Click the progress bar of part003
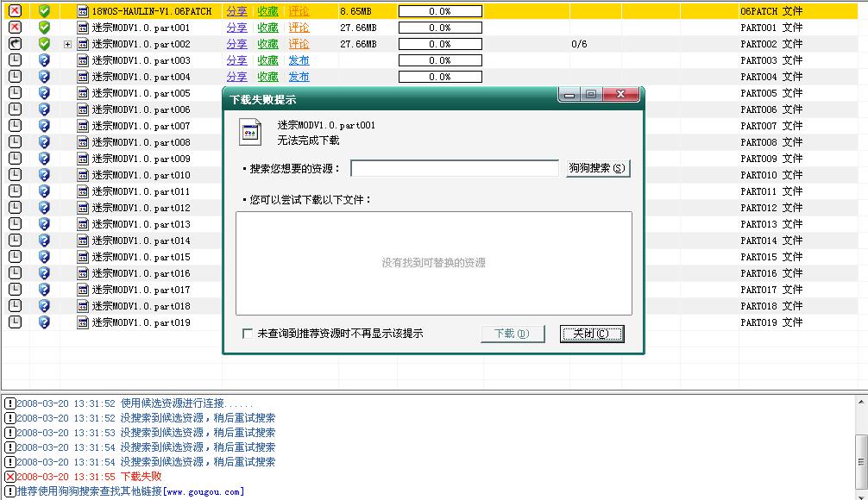The image size is (868, 500). (440, 60)
